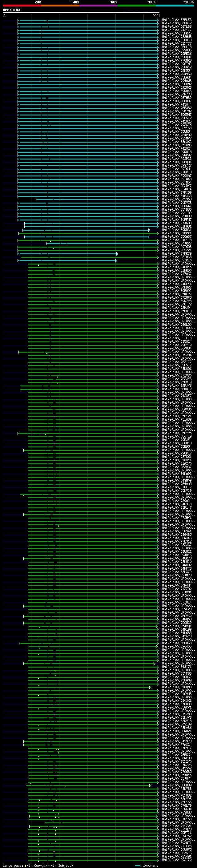
Task: Select hit UniRef100_Q0DYZ8
Action: (176, 203)
